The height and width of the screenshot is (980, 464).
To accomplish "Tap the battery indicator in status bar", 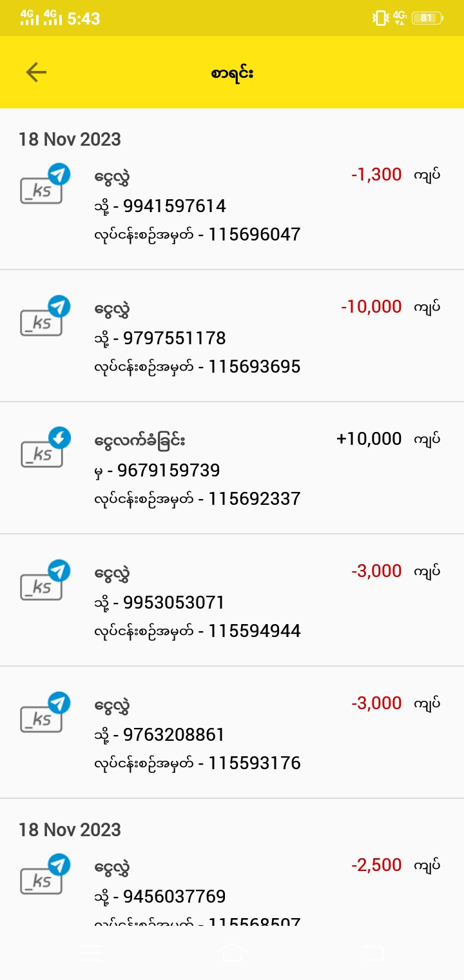I will tap(427, 18).
